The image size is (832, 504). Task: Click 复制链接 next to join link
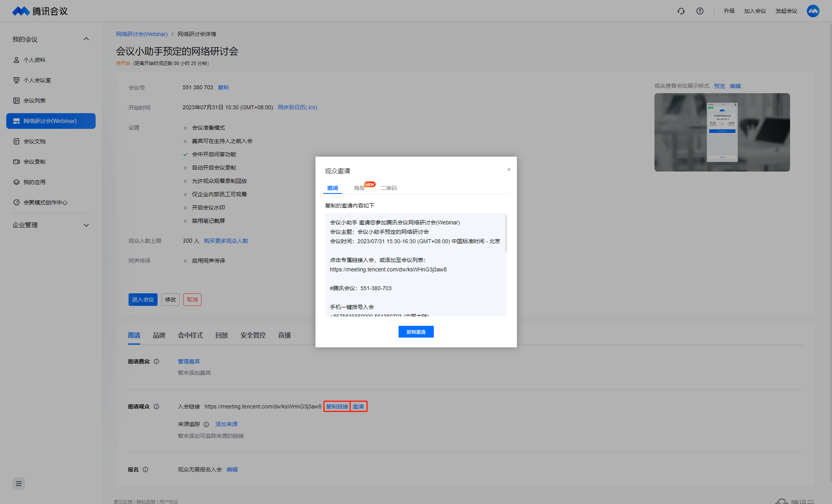pos(337,406)
